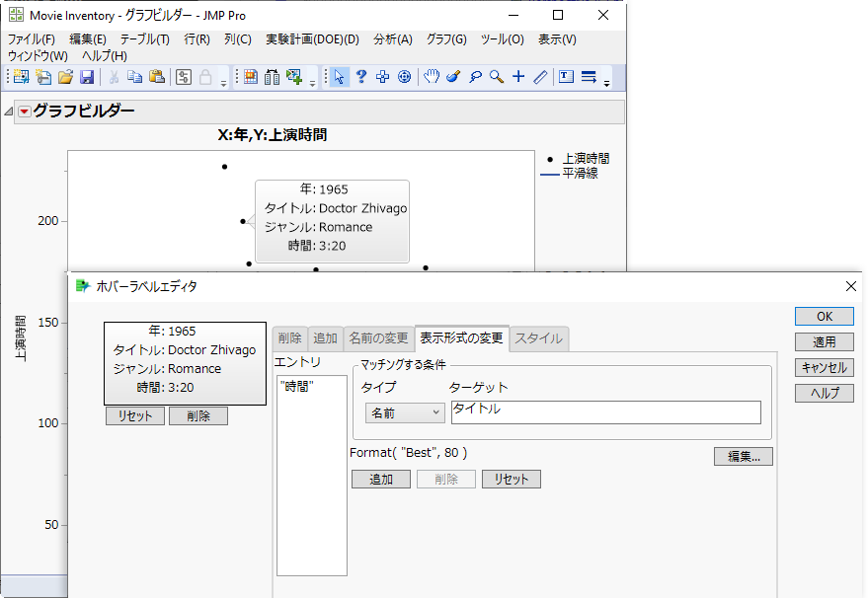Toggle the grabber hand tool

coord(433,77)
